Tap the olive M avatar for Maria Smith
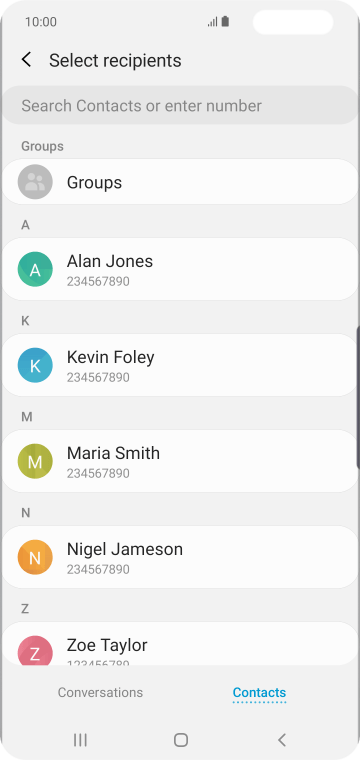 pos(35,461)
